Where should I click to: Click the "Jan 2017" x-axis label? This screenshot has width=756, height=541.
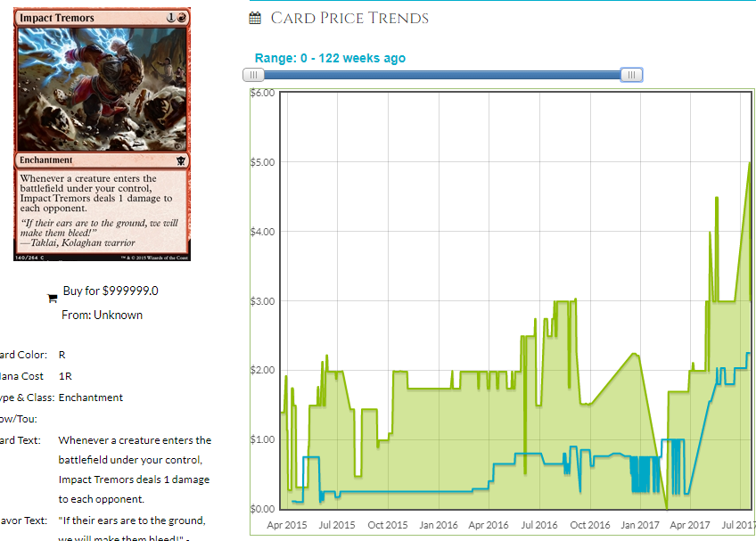(640, 525)
